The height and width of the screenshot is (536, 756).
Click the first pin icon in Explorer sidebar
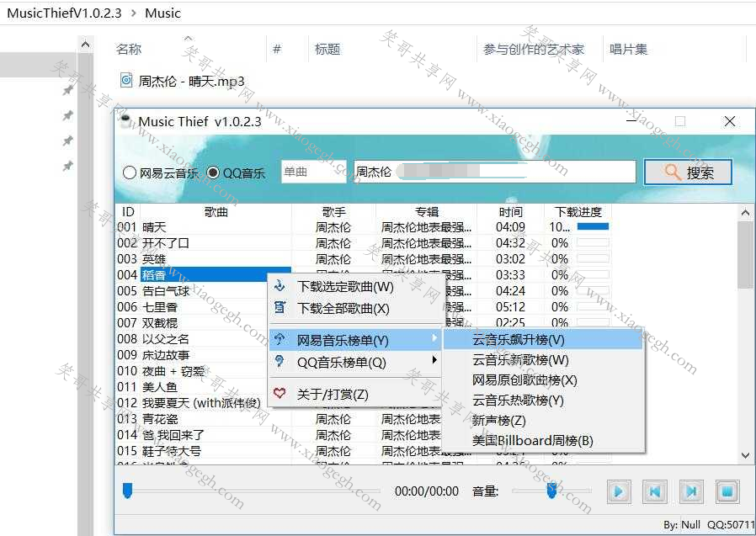point(68,90)
